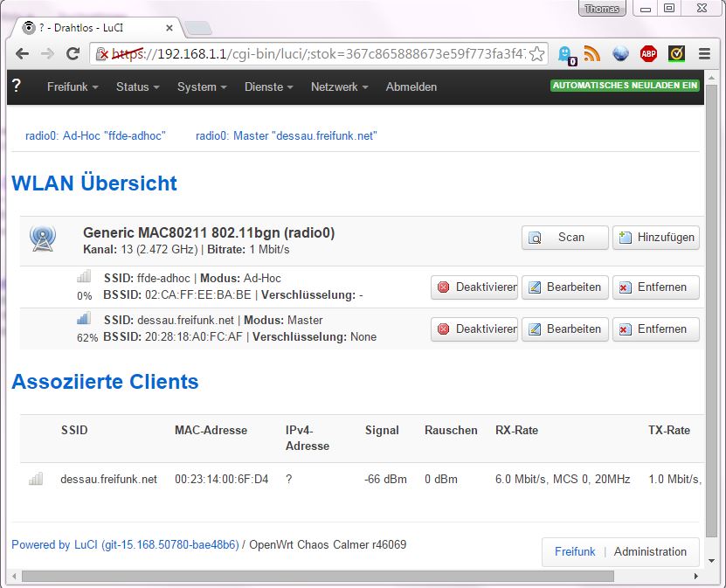The width and height of the screenshot is (726, 588).
Task: Click the WLAN Übersicht heading
Action: coord(94,183)
